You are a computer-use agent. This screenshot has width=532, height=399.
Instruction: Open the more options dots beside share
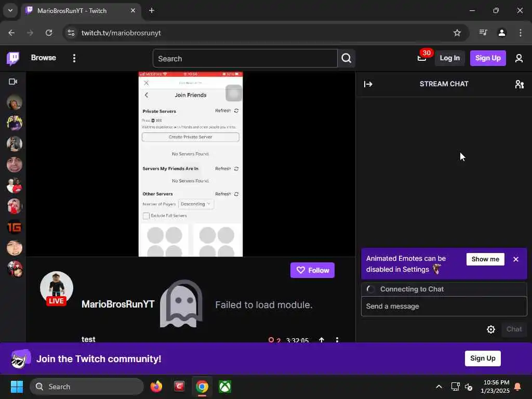337,340
